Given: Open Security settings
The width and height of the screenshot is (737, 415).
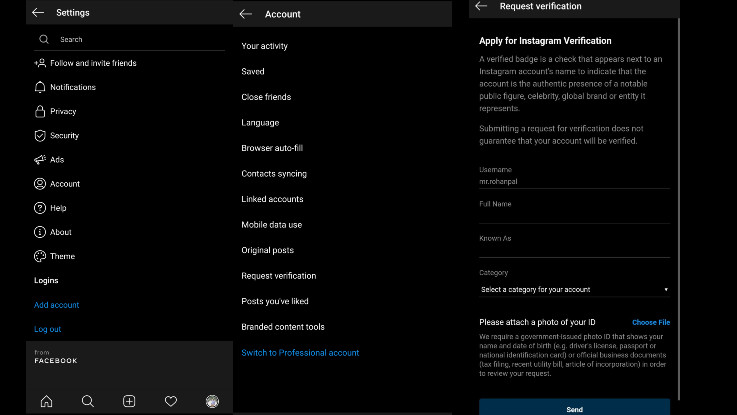Looking at the screenshot, I should [64, 135].
